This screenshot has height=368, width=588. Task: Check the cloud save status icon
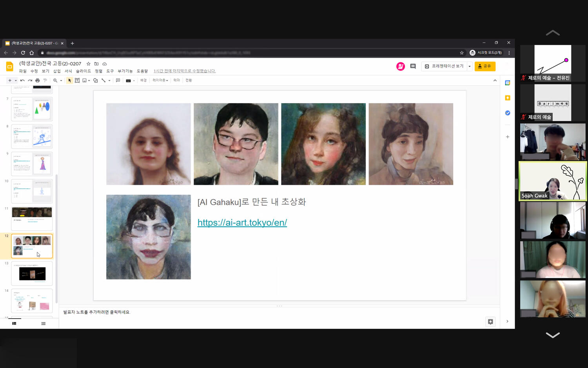coord(105,64)
